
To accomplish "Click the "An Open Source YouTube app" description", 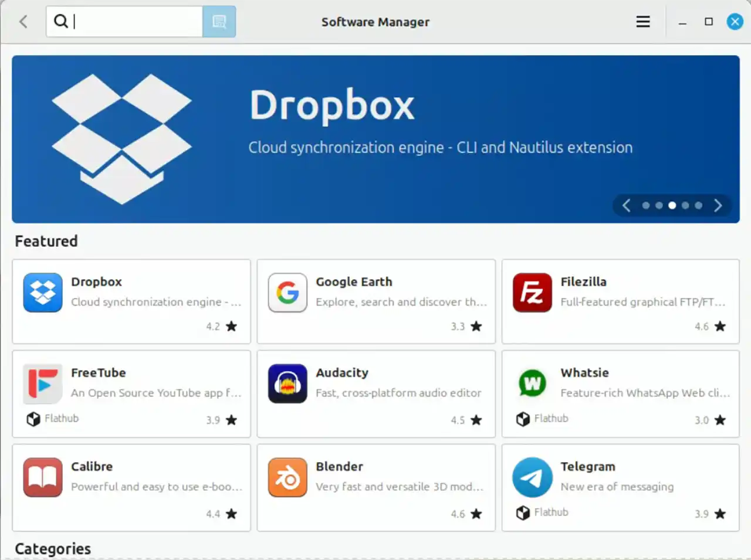I will tap(156, 393).
